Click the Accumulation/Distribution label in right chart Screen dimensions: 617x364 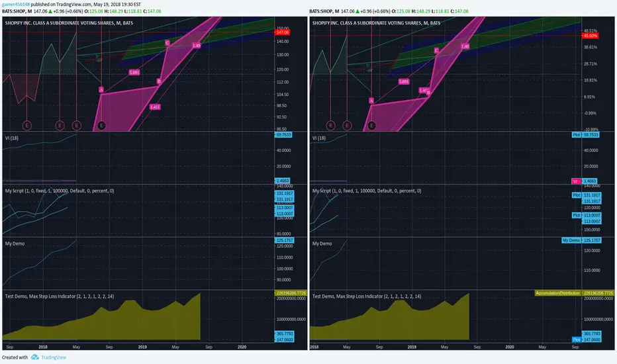click(x=557, y=293)
